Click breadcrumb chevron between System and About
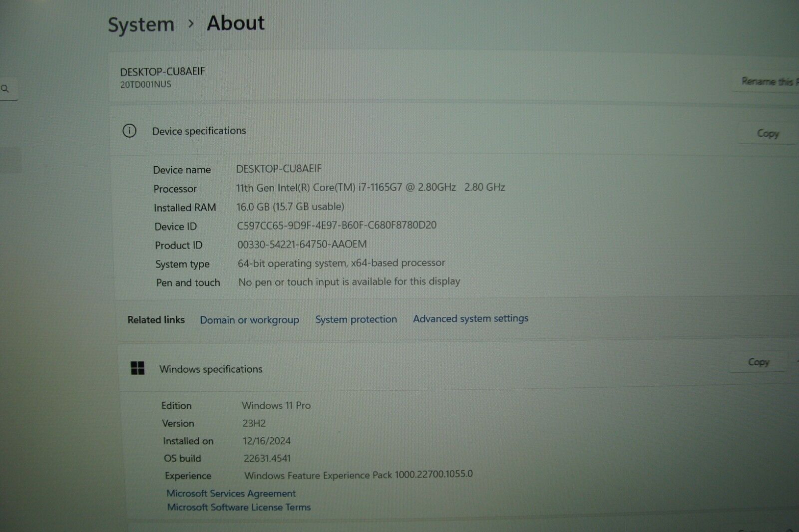This screenshot has width=799, height=532. point(191,23)
